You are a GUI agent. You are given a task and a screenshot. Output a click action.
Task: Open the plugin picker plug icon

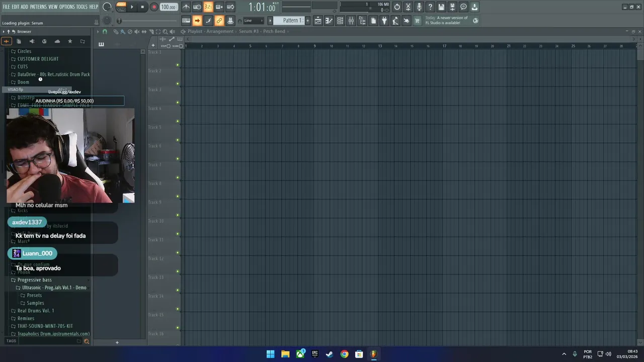[x=384, y=21]
